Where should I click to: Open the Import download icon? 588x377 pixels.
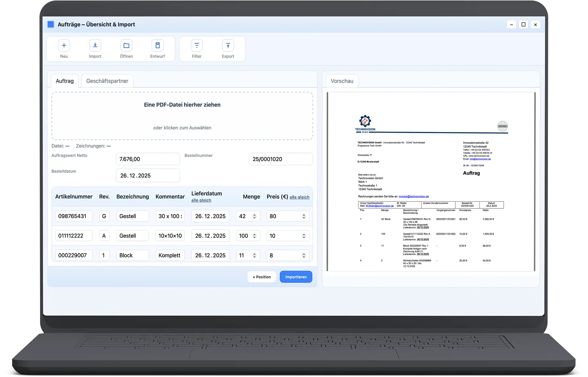[95, 46]
